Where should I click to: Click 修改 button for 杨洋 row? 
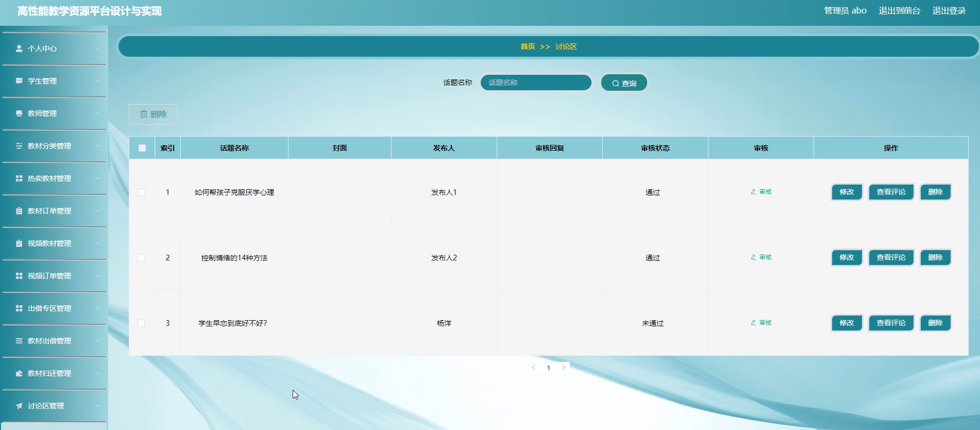click(847, 323)
